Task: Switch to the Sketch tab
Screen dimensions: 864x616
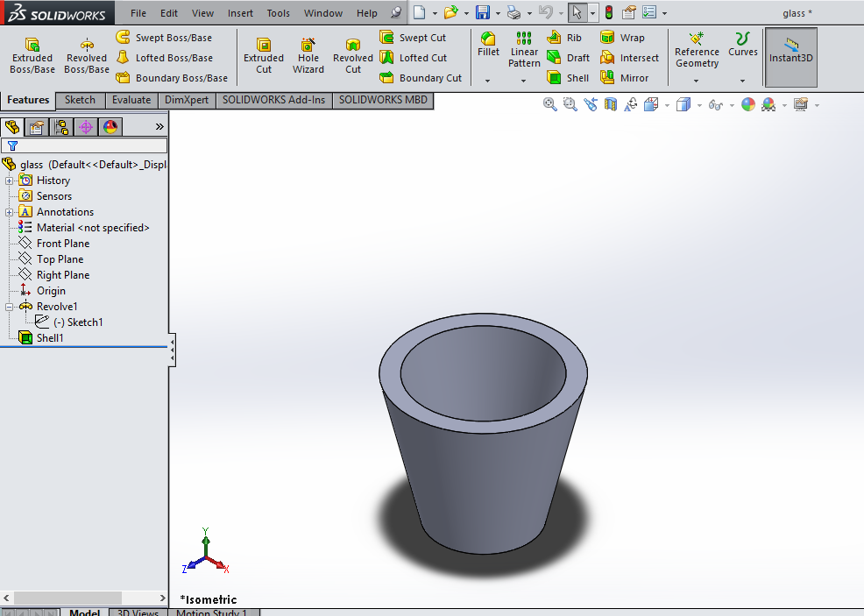Action: [x=80, y=100]
